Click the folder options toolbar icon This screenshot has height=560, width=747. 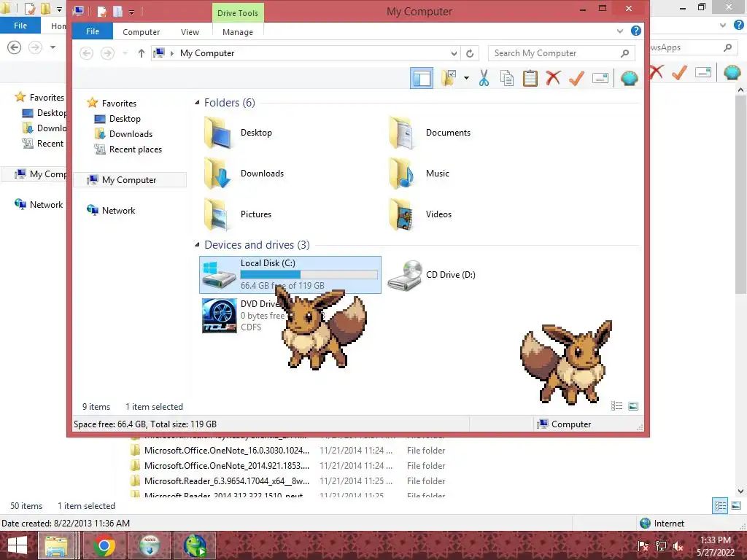coord(449,78)
